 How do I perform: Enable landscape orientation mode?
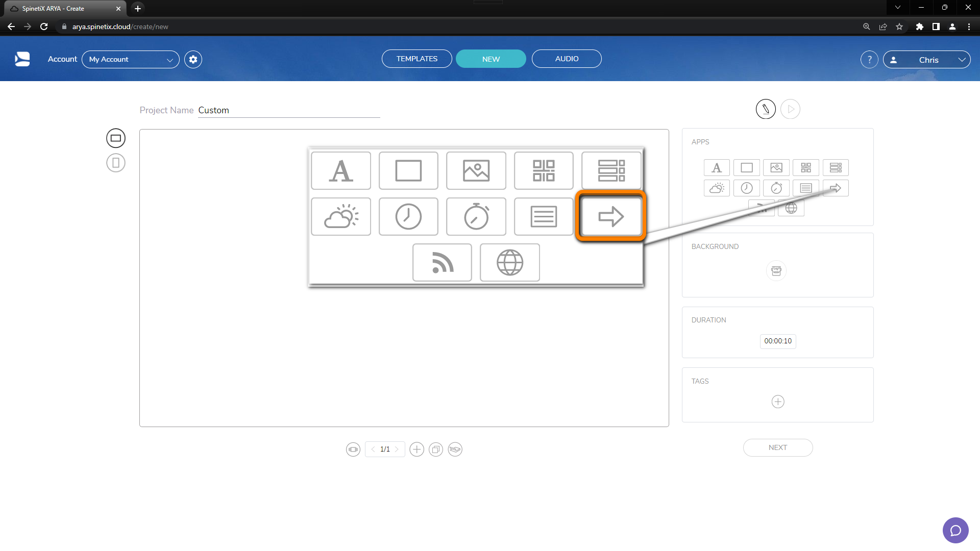tap(115, 138)
